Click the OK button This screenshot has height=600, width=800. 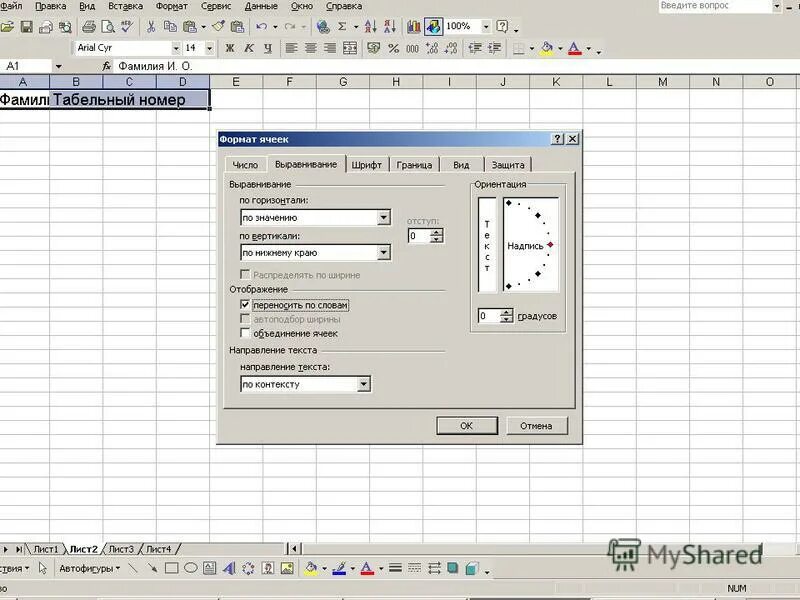click(x=467, y=426)
